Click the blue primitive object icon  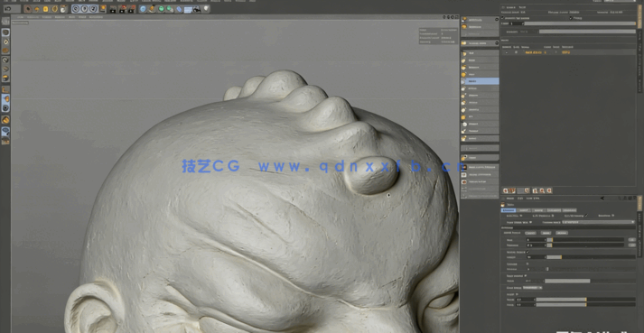(x=143, y=9)
